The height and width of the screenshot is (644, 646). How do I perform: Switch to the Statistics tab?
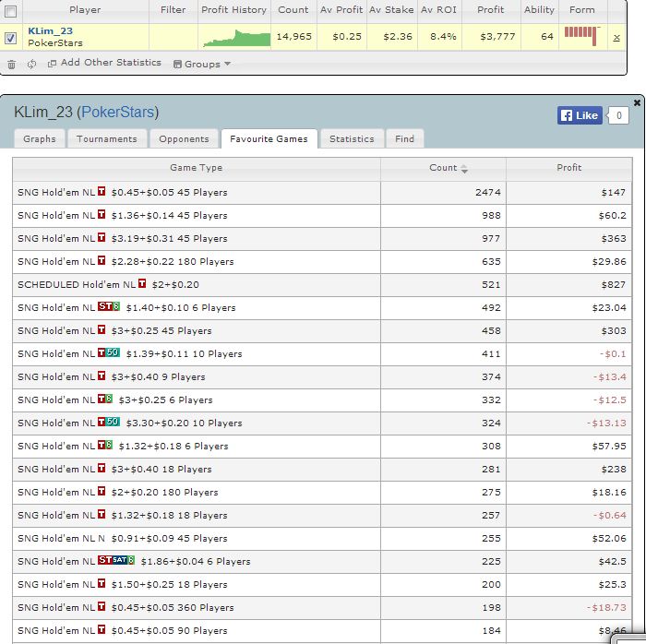point(352,138)
